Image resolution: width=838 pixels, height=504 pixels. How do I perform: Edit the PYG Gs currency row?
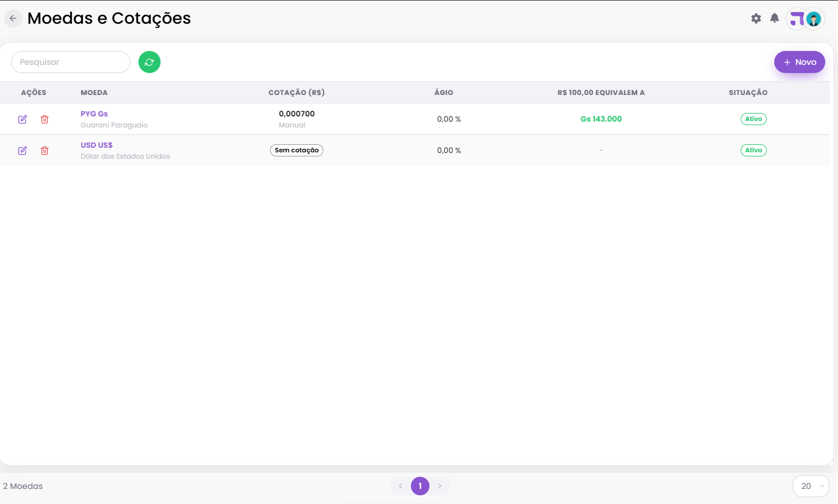tap(23, 119)
